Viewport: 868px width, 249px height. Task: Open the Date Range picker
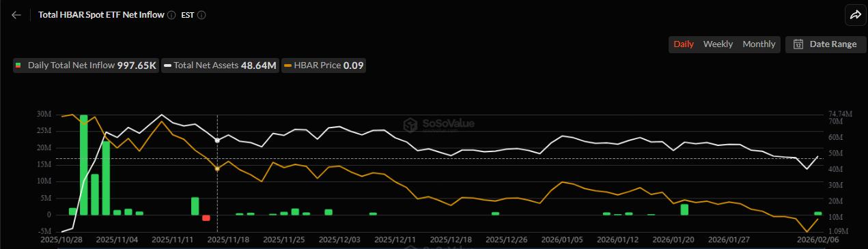[x=826, y=44]
